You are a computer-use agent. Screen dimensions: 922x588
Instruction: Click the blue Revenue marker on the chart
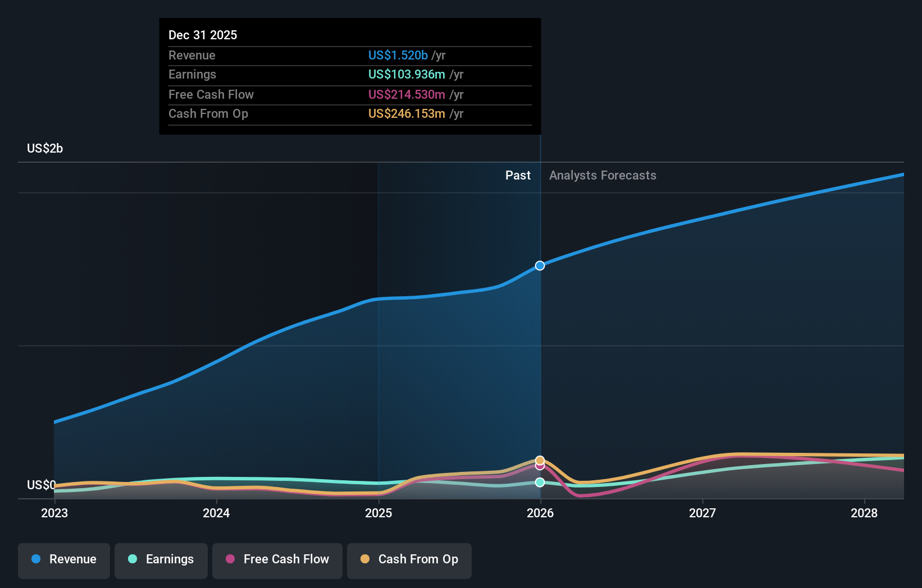(540, 265)
